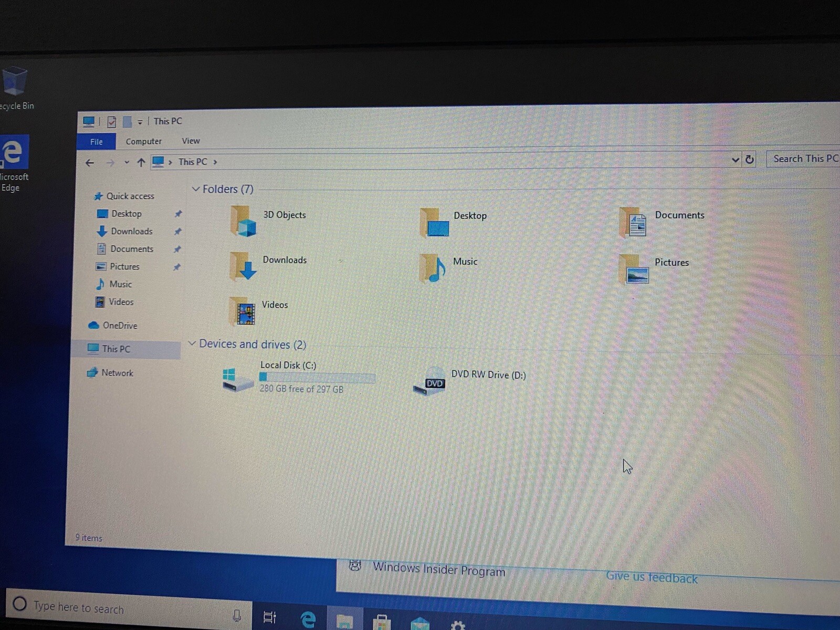The height and width of the screenshot is (630, 840).
Task: Refresh the This PC view
Action: 750,160
